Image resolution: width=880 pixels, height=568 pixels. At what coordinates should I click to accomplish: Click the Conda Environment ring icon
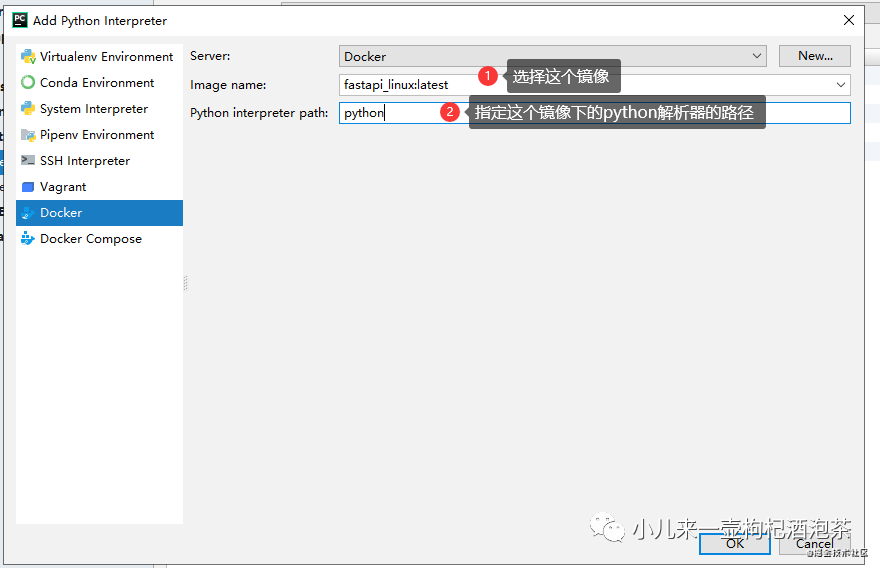tap(28, 83)
